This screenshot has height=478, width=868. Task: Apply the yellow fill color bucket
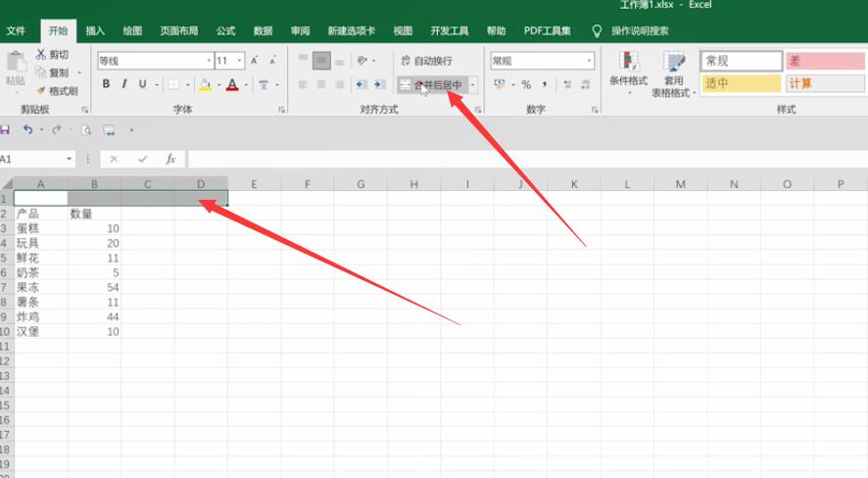pos(205,84)
